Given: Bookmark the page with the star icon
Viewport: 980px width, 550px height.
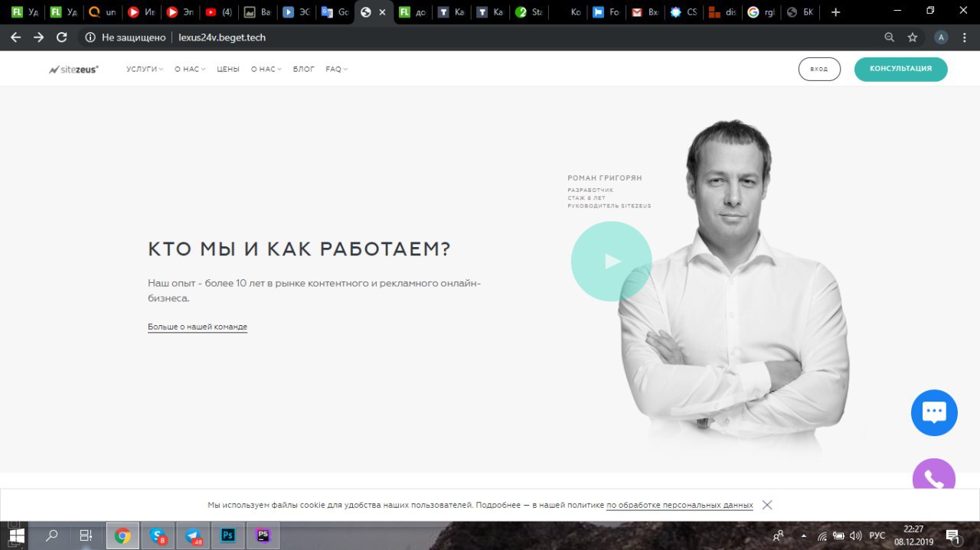Looking at the screenshot, I should pos(913,37).
